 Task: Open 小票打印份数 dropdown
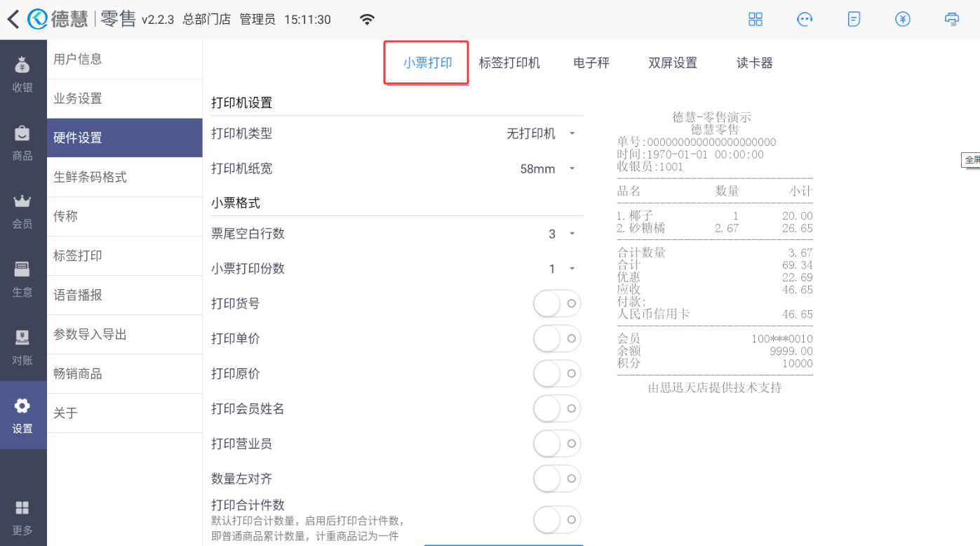[x=562, y=269]
